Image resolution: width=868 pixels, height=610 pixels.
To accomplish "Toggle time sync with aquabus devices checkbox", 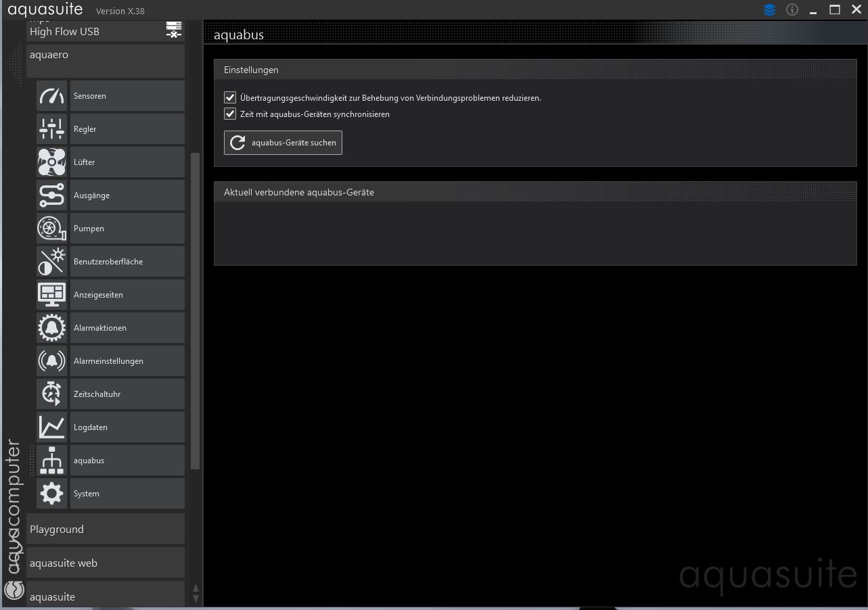I will [x=230, y=114].
